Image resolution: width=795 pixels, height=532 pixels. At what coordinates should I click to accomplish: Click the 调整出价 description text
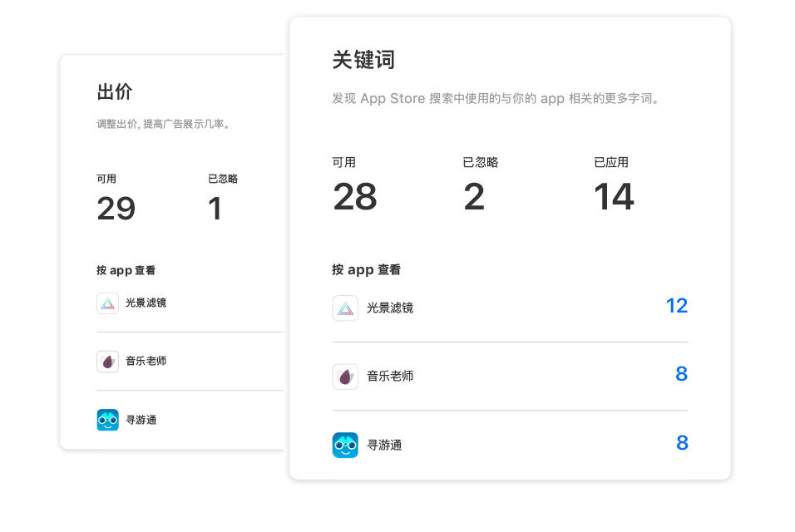165,124
